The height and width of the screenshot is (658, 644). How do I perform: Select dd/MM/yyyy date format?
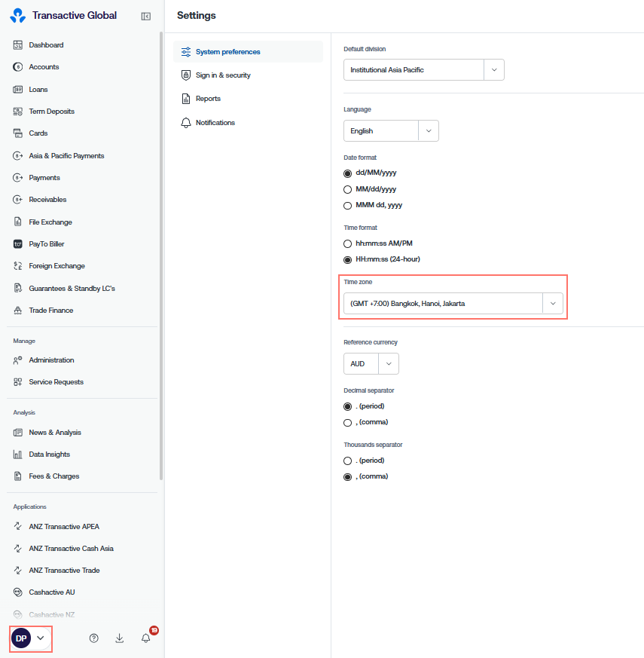pos(347,173)
